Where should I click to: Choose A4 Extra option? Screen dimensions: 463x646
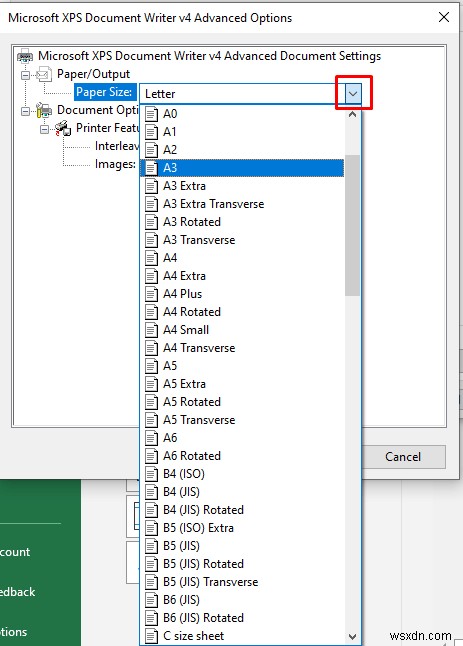pos(242,276)
